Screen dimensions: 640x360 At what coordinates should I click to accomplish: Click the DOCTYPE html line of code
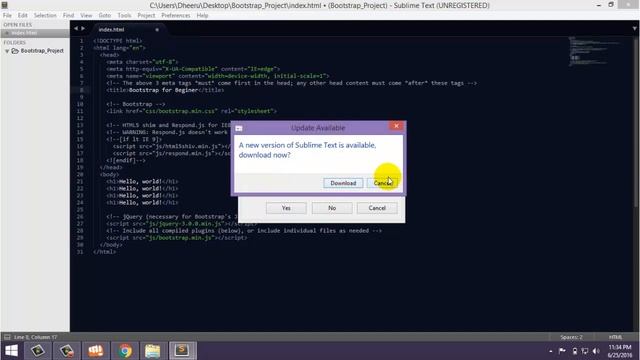tap(118, 41)
